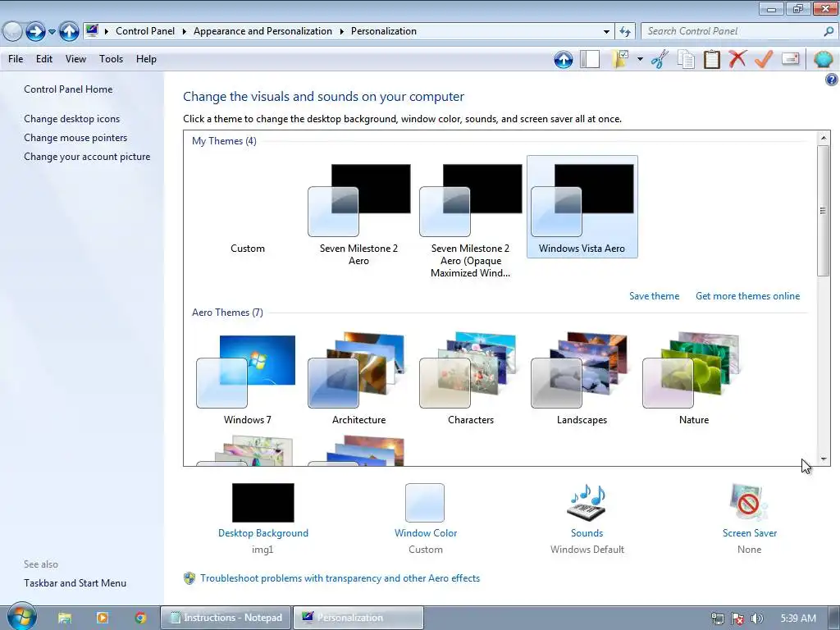This screenshot has width=840, height=630.
Task: Click the clipboard Paste icon
Action: (x=711, y=59)
